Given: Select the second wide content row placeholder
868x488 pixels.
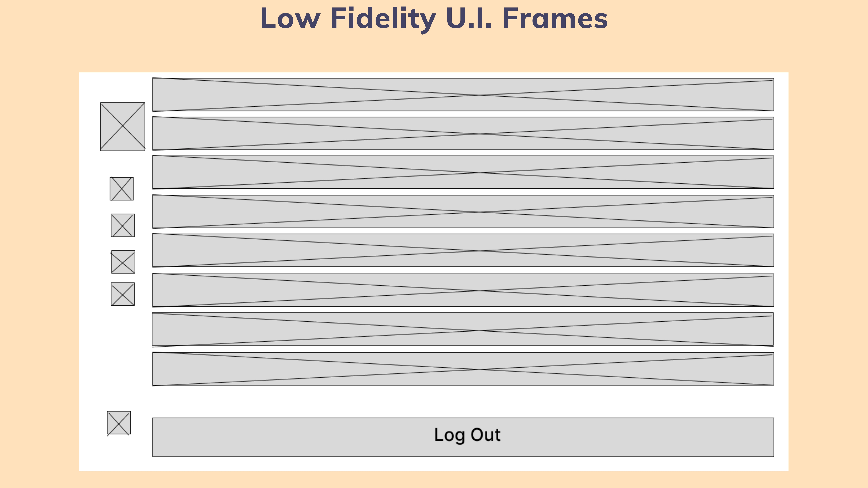Looking at the screenshot, I should tap(463, 133).
